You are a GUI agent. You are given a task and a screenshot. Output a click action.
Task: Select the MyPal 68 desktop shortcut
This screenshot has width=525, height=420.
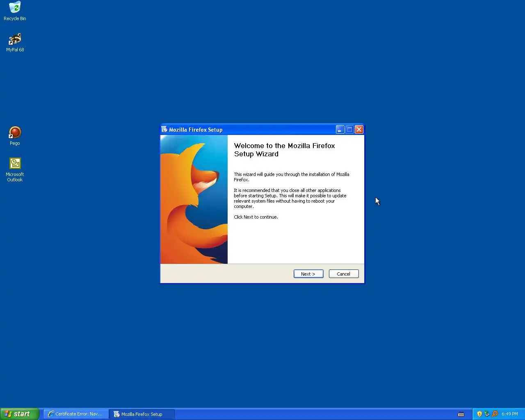click(x=15, y=42)
